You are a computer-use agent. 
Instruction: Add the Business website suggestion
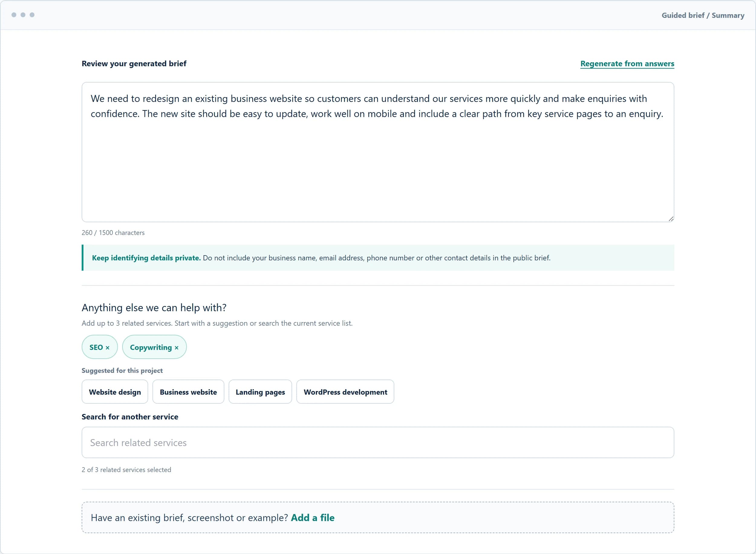pos(188,392)
